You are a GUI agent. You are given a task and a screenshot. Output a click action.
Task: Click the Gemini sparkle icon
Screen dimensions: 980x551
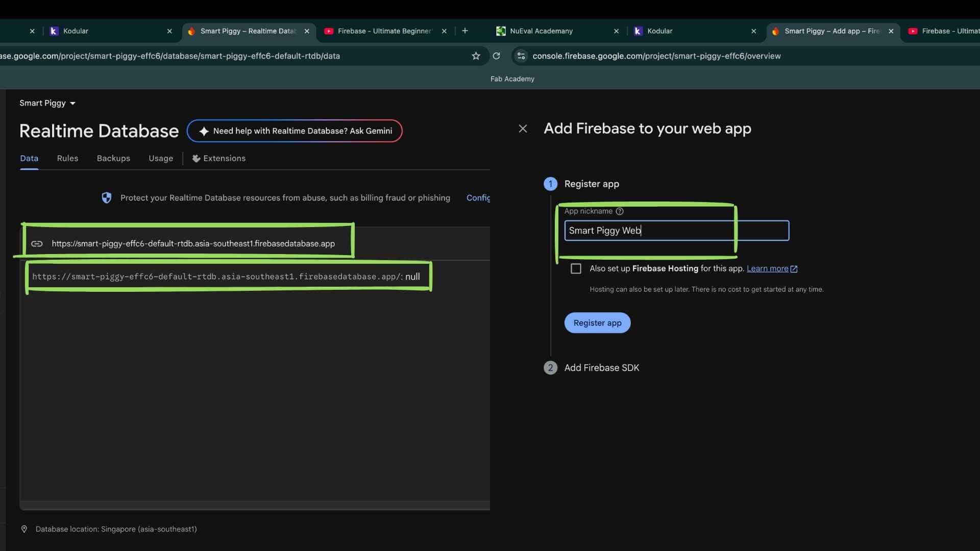[204, 131]
